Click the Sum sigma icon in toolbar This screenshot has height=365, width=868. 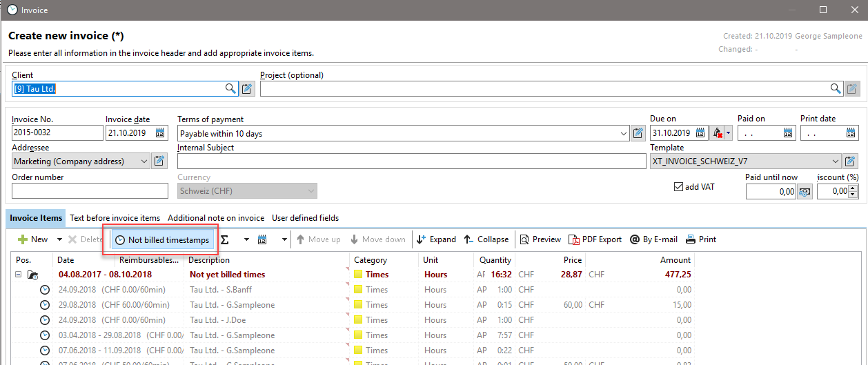point(225,239)
